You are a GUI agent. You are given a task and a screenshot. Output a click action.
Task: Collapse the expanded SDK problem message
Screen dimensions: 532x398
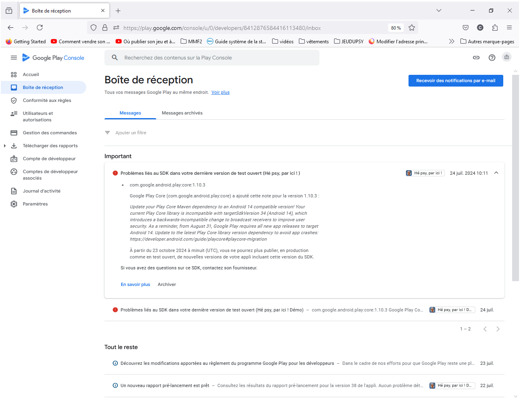pyautogui.click(x=496, y=173)
